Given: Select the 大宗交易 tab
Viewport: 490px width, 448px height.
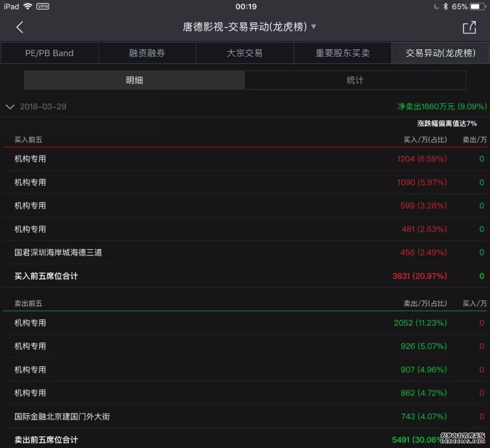Looking at the screenshot, I should (245, 53).
